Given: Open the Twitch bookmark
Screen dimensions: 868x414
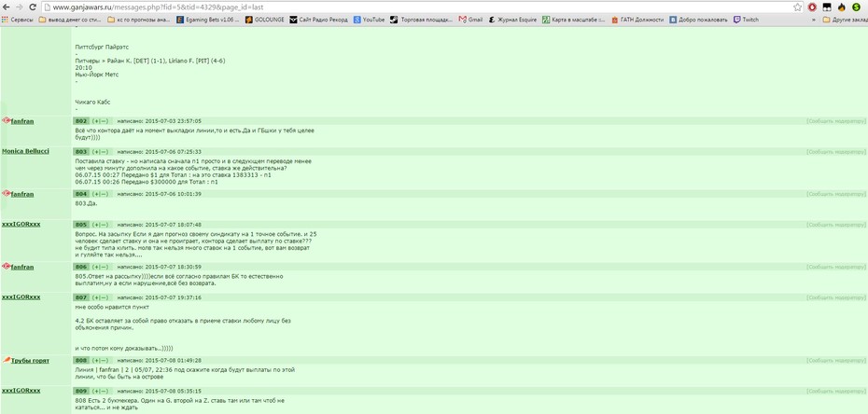Looking at the screenshot, I should coord(747,20).
